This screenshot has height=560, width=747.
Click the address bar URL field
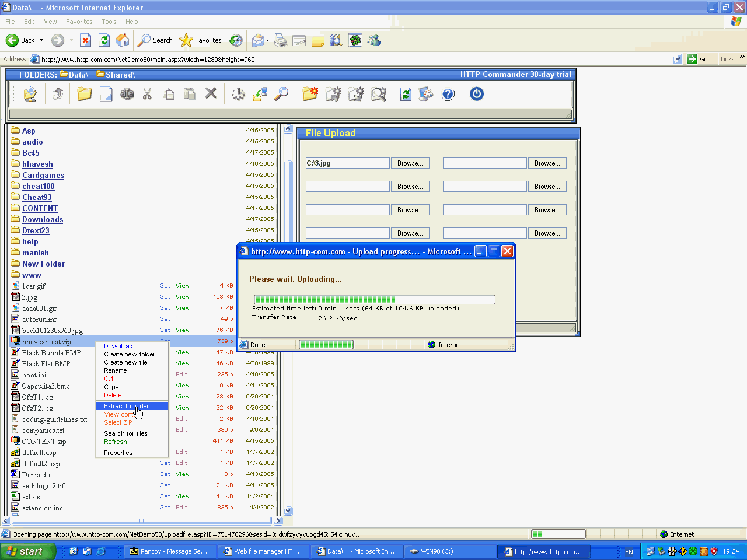(x=357, y=59)
